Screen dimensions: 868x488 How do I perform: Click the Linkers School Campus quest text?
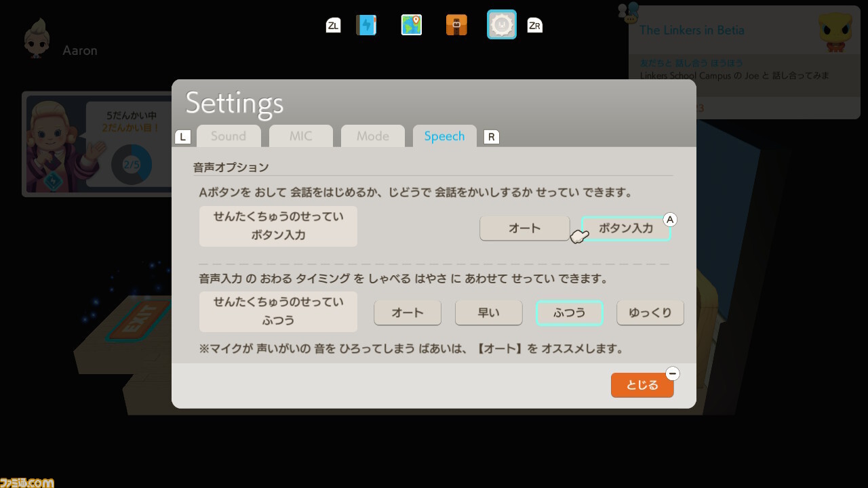coord(734,75)
